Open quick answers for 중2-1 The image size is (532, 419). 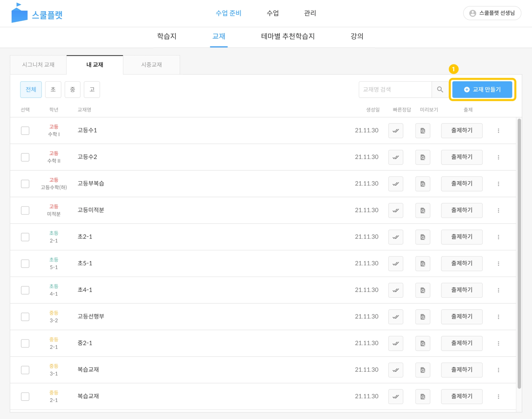tap(396, 343)
